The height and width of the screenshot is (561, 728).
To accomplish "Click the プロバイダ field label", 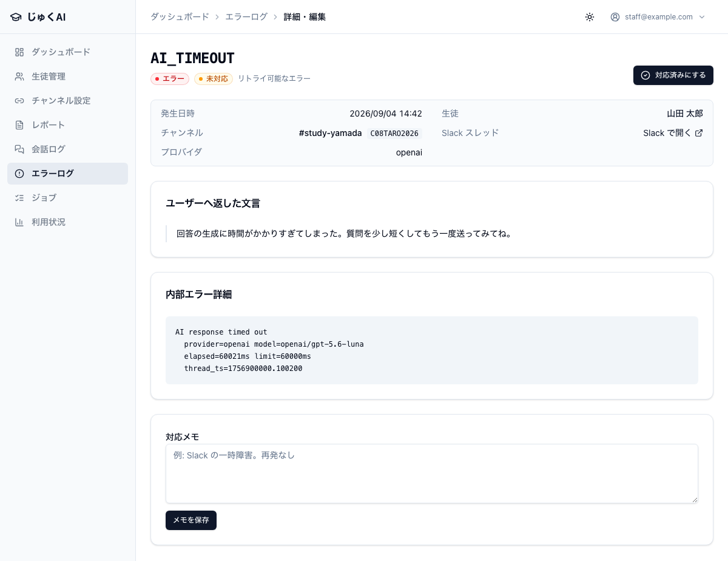I will 181,152.
